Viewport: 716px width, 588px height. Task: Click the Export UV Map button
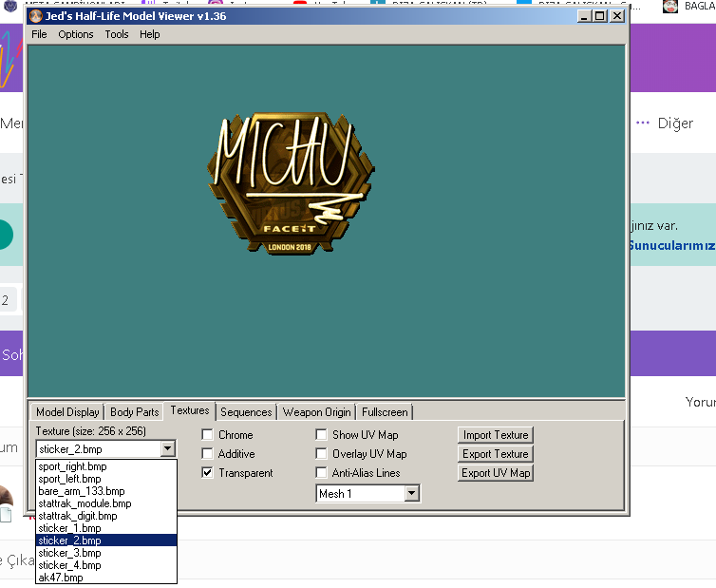[x=496, y=473]
